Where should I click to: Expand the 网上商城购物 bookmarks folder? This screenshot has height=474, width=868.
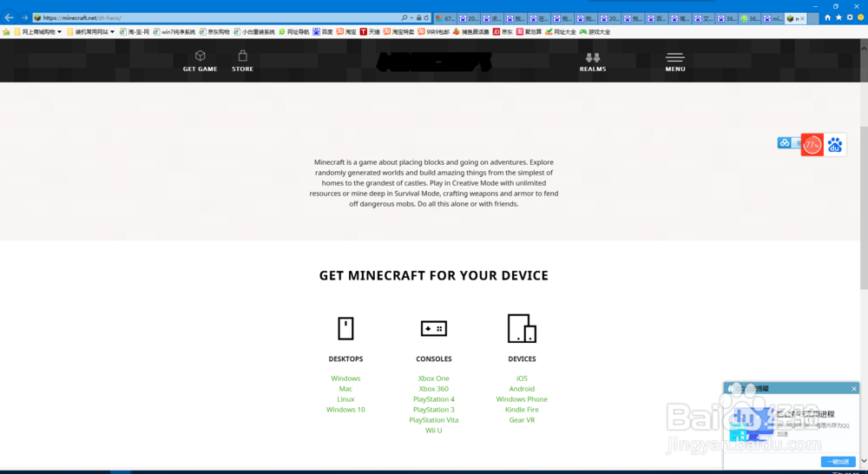coord(37,32)
